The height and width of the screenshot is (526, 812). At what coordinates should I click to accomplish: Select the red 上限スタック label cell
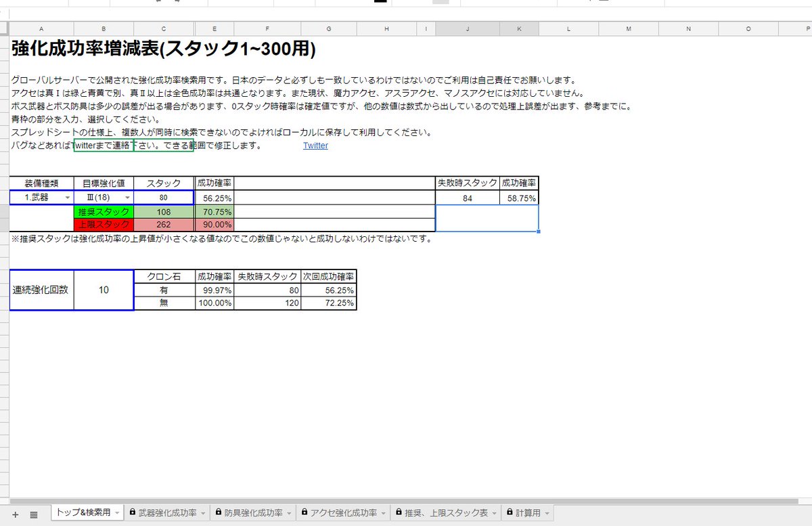(x=104, y=224)
